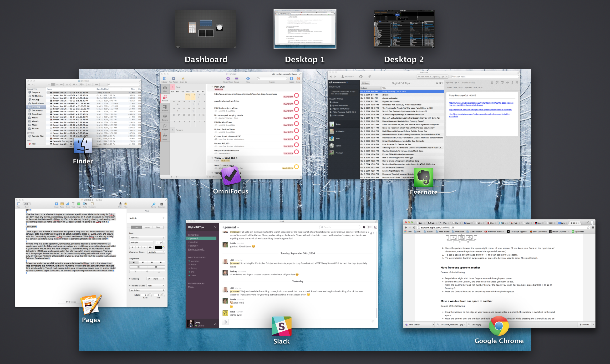The width and height of the screenshot is (610, 364).
Task: Open the black text color swatch in Pages
Action: click(x=158, y=247)
